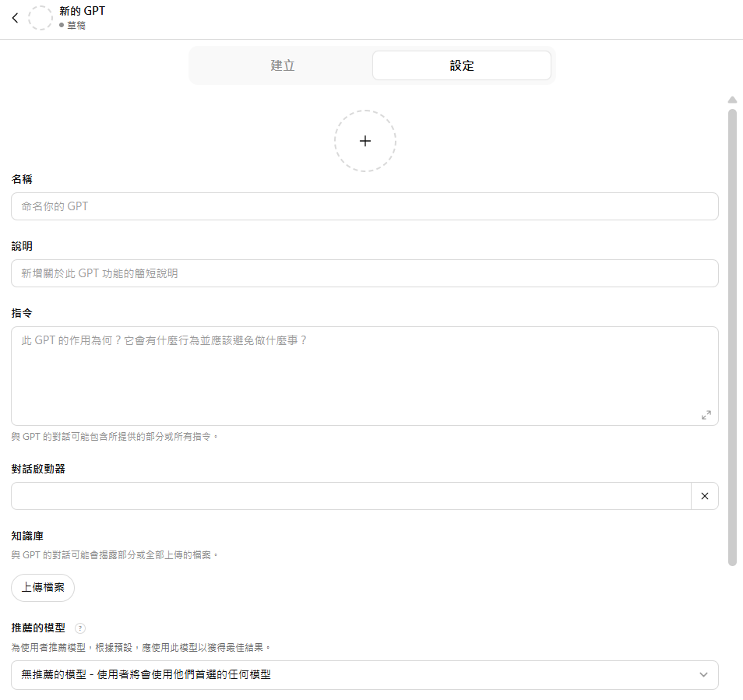The height and width of the screenshot is (700, 743).
Task: Expand the 指令 instructions editor to fullscreen
Action: [x=706, y=415]
